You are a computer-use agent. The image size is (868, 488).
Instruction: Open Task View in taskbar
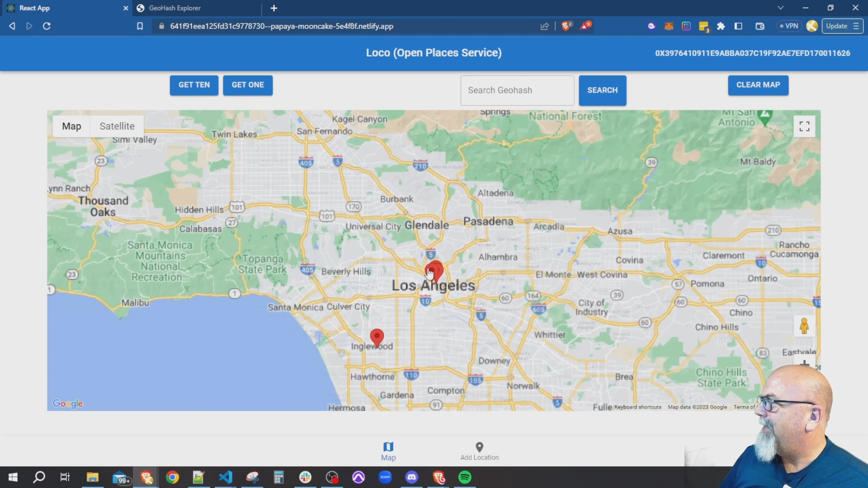click(x=65, y=477)
